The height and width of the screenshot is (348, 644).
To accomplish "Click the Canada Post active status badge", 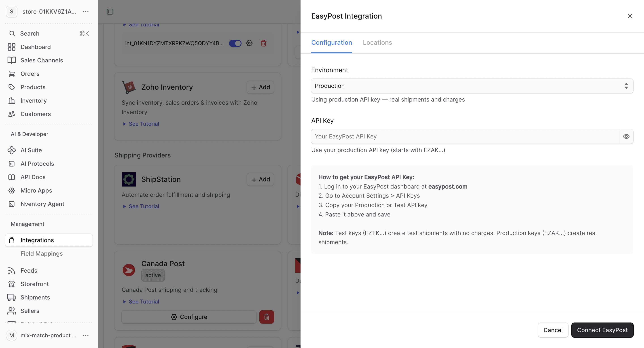I will tap(153, 275).
